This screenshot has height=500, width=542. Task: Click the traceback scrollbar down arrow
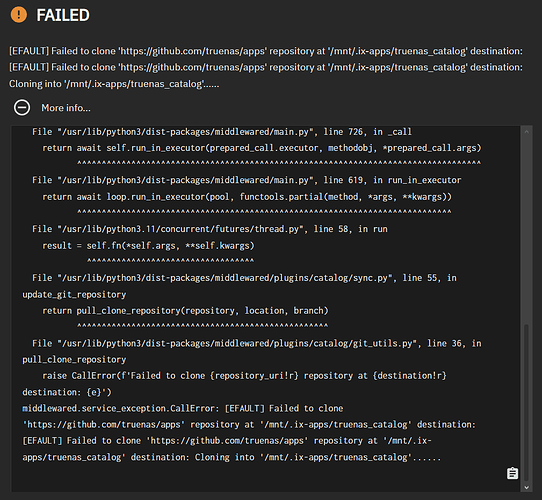[x=526, y=487]
